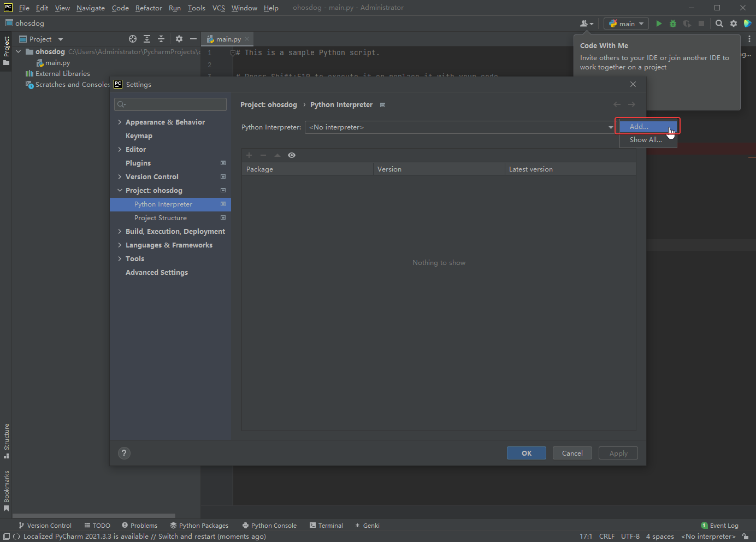Expand Build, Execution, Deployment group

click(120, 231)
